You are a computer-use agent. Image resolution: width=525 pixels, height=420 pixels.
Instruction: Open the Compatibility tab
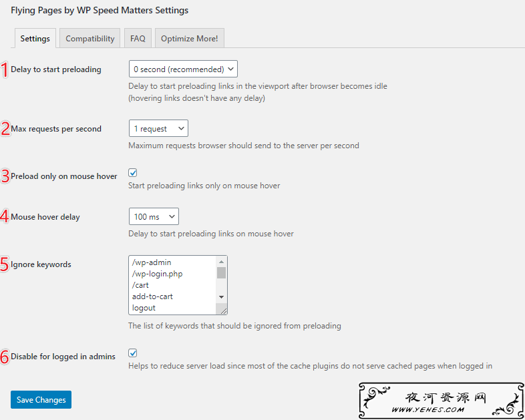coord(90,39)
